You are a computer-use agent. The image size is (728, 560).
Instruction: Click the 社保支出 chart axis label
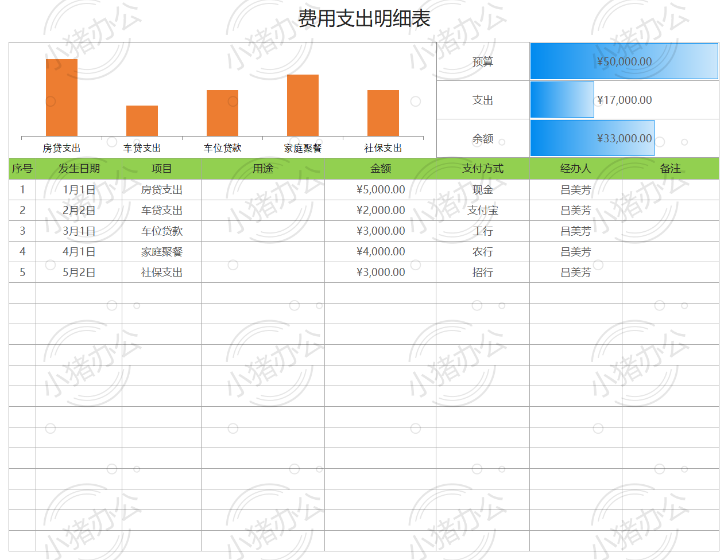[x=383, y=148]
